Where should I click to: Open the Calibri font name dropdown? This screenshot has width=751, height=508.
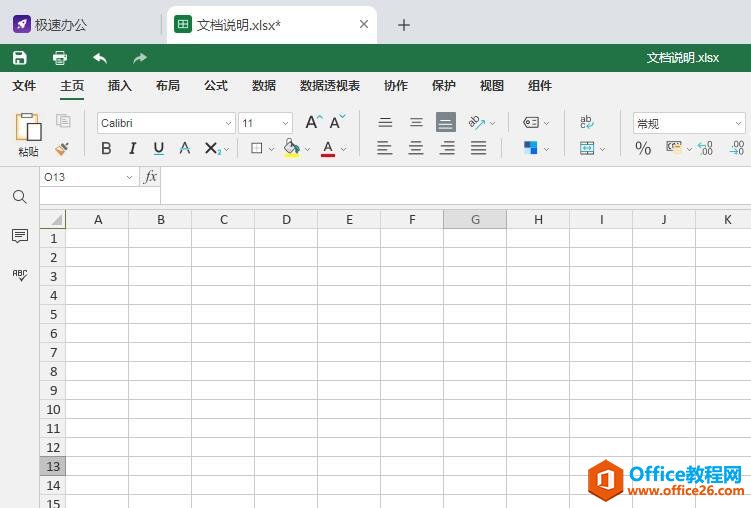(166, 123)
